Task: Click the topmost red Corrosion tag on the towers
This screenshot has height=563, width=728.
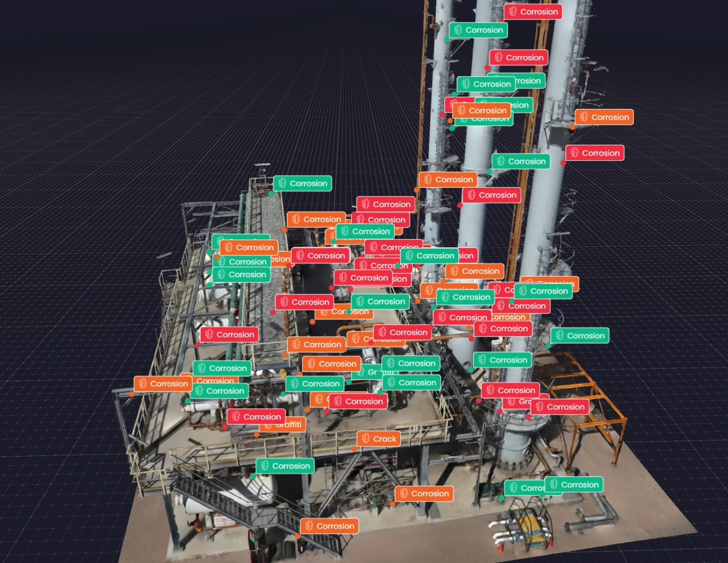Action: [x=533, y=12]
